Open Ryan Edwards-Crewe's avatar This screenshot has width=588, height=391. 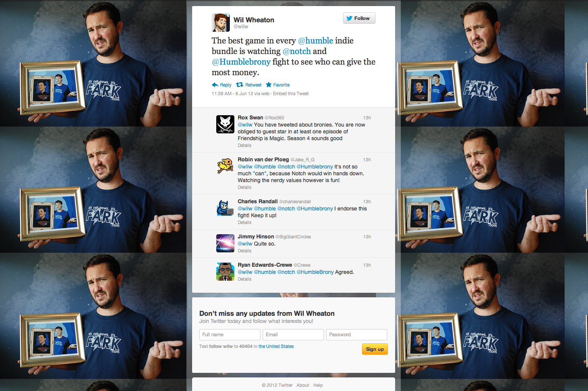click(x=225, y=272)
